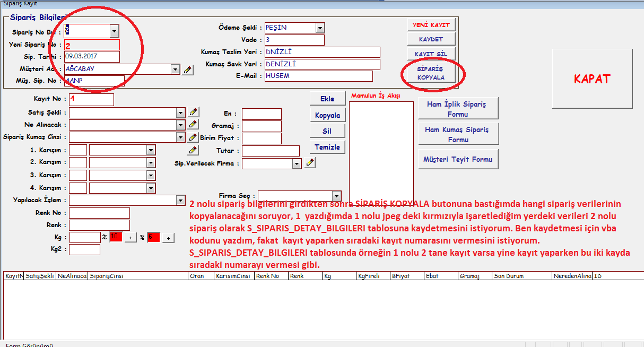Click into the Renk No input field

tap(99, 213)
